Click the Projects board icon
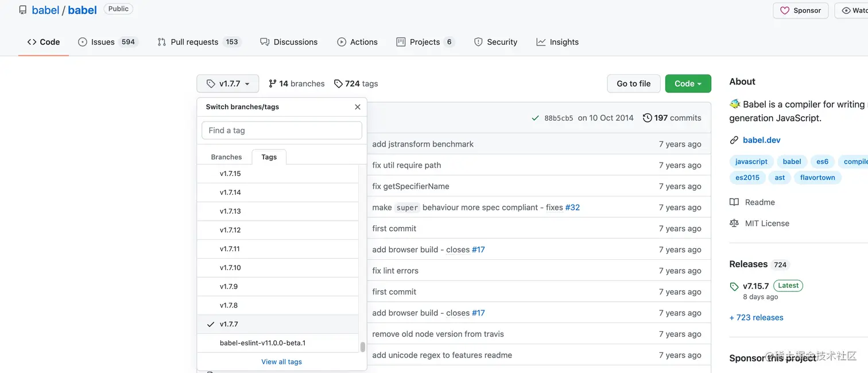Image resolution: width=868 pixels, height=373 pixels. 401,42
